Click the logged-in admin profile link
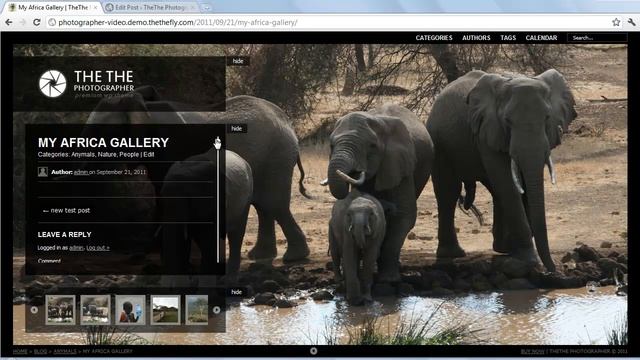The image size is (640, 360). click(x=76, y=248)
